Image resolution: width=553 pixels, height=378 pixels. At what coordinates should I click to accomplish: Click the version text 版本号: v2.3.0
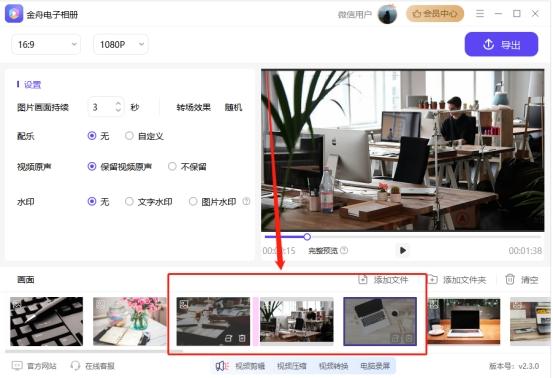pyautogui.click(x=514, y=366)
